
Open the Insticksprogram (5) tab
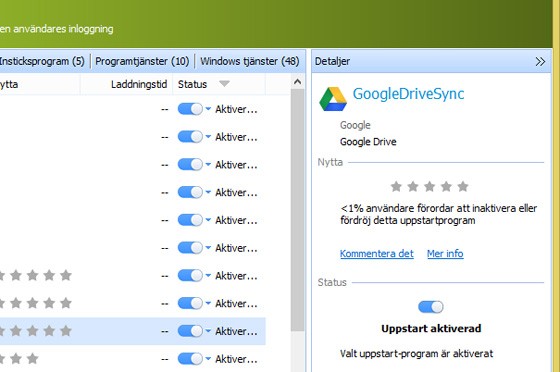(42, 61)
